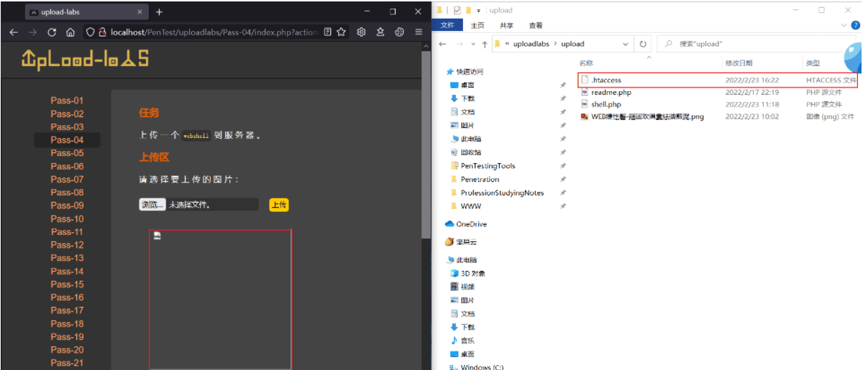Screen dimensions: 868x370
Task: Refresh the upload folder in Explorer
Action: (x=643, y=44)
